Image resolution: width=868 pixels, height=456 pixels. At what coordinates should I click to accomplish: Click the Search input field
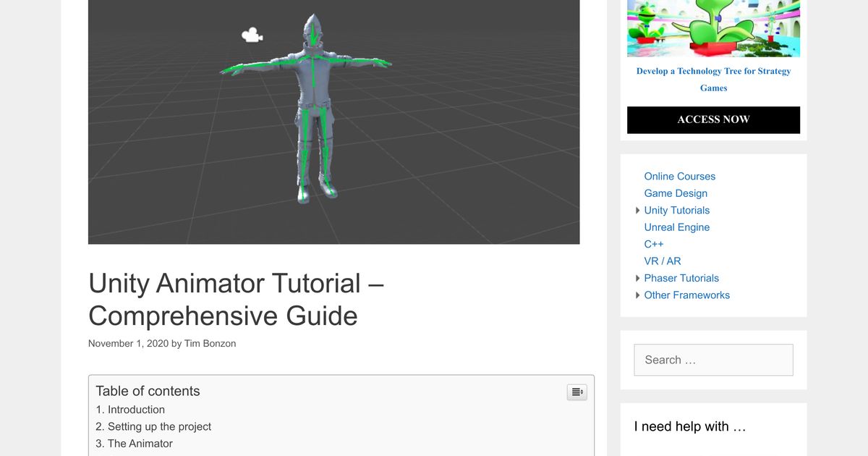click(713, 360)
